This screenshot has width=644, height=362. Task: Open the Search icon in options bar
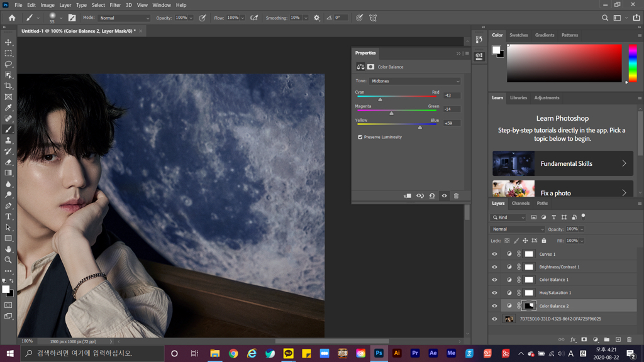click(605, 18)
